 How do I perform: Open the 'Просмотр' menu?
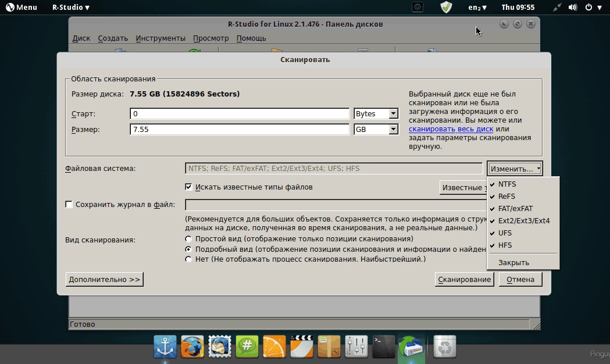pyautogui.click(x=211, y=38)
